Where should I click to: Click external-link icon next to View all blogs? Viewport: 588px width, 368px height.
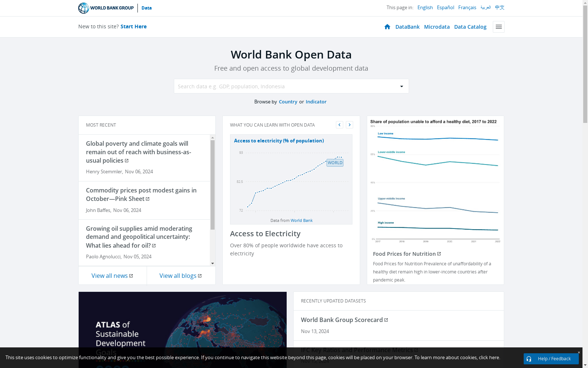click(x=200, y=276)
